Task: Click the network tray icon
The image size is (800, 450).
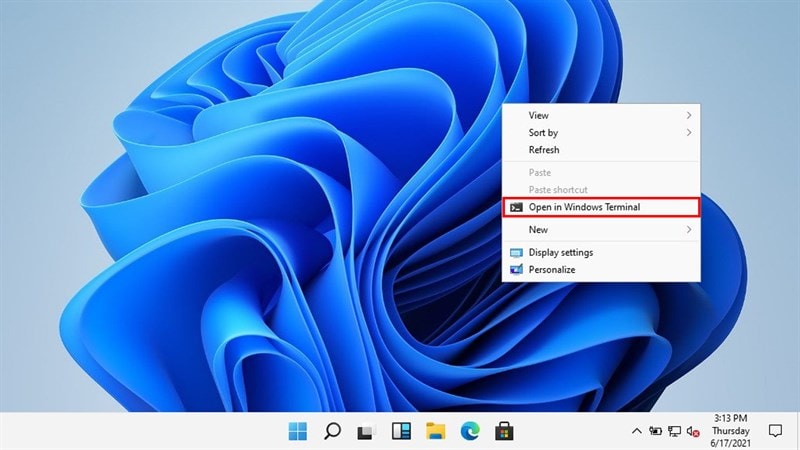Action: [x=674, y=431]
